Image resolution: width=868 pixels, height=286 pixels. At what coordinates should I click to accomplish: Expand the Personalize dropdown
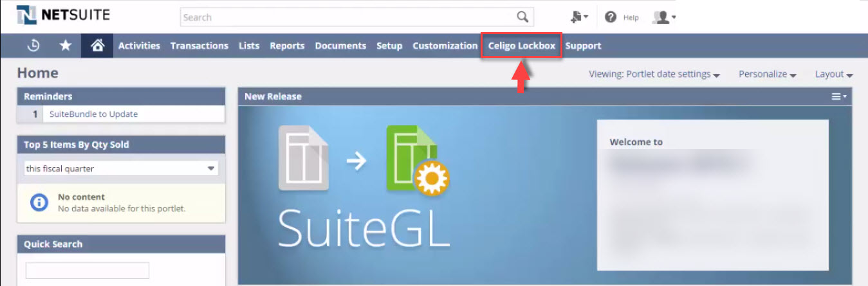(x=768, y=75)
